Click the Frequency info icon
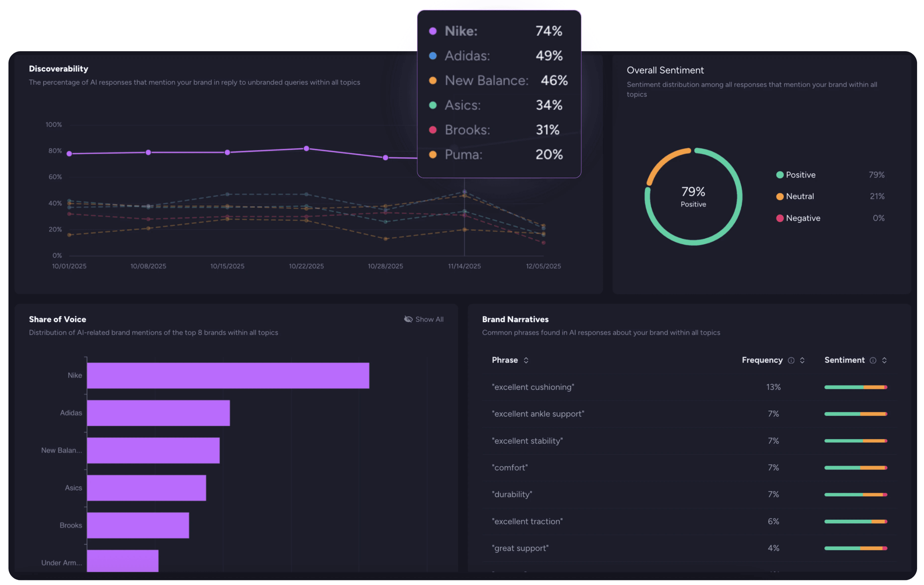 791,360
